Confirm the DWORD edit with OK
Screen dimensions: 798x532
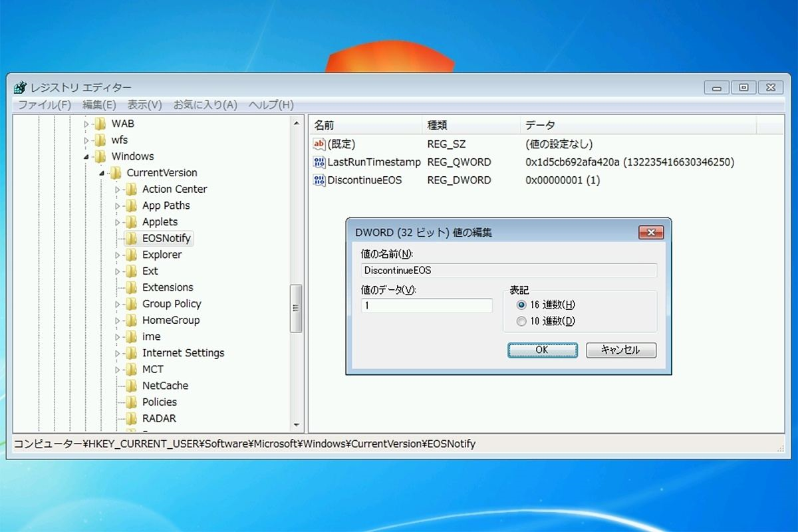pos(543,350)
